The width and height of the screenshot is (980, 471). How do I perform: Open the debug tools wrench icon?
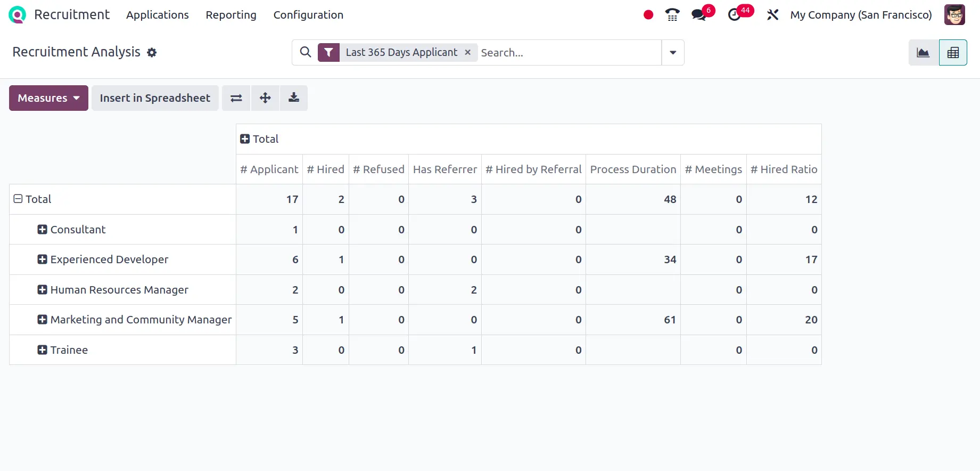pos(772,15)
